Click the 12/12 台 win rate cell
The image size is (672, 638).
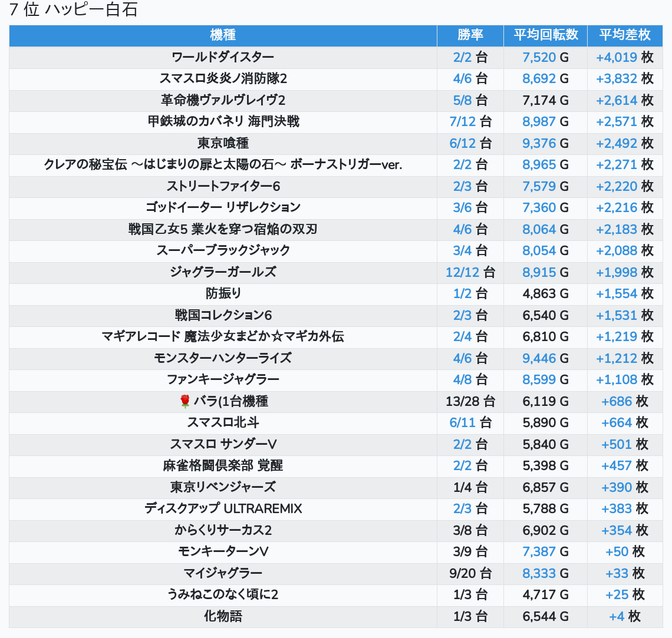click(470, 272)
